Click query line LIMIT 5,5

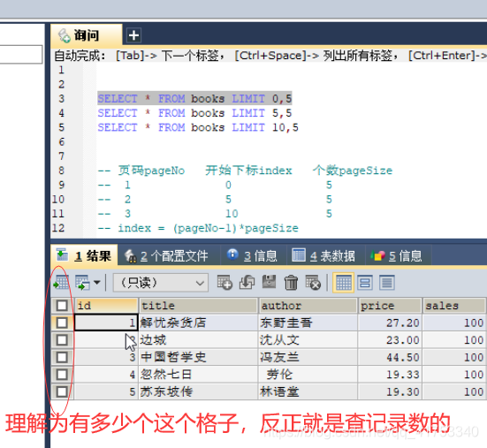(x=194, y=113)
